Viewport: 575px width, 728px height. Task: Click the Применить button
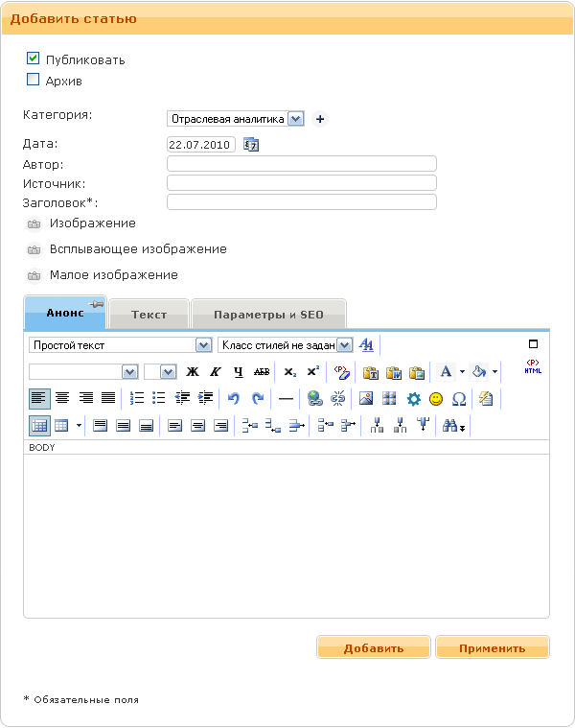point(492,648)
